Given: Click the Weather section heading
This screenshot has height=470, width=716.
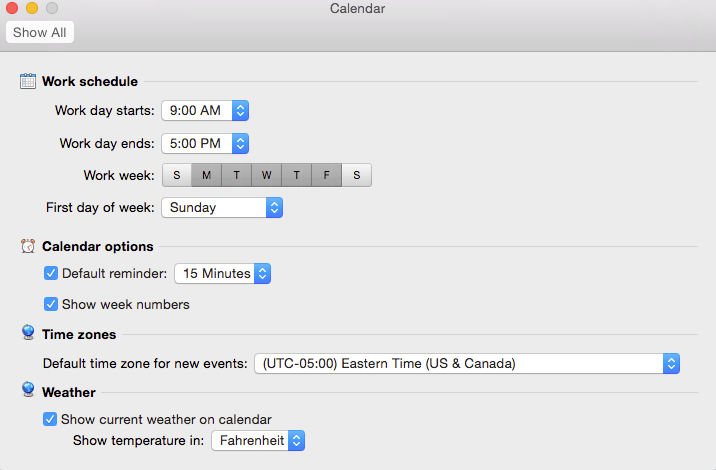Looking at the screenshot, I should point(69,392).
